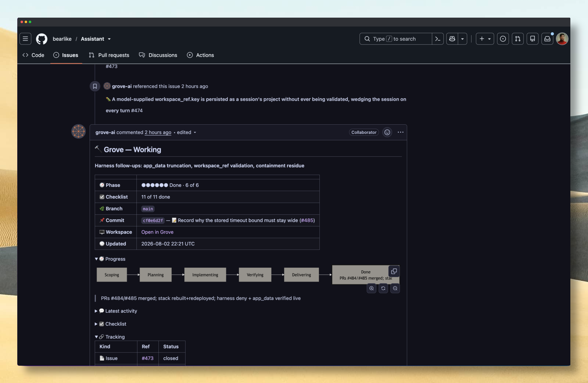This screenshot has height=383, width=588.
Task: Go to GitHub home via Octocat logo
Action: coord(42,39)
